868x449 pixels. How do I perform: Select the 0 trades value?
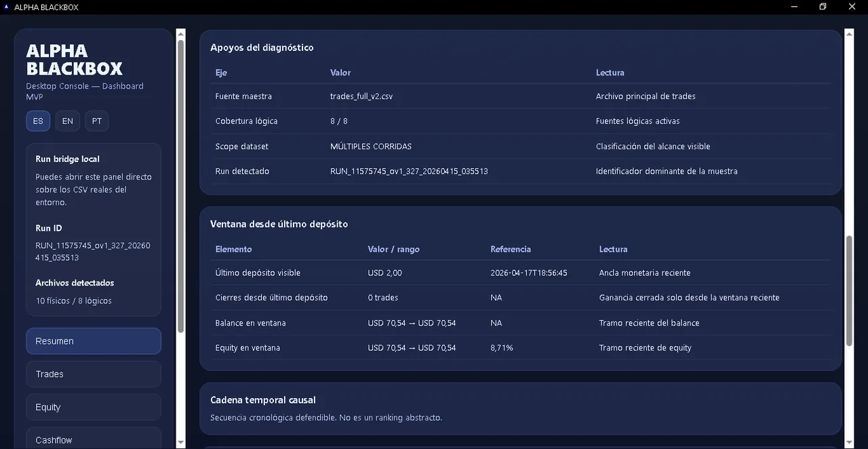click(383, 298)
